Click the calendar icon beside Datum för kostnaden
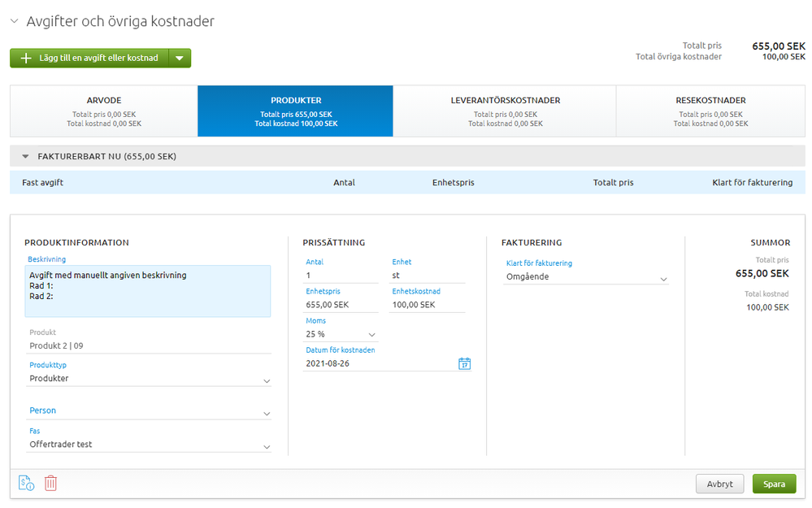 464,363
